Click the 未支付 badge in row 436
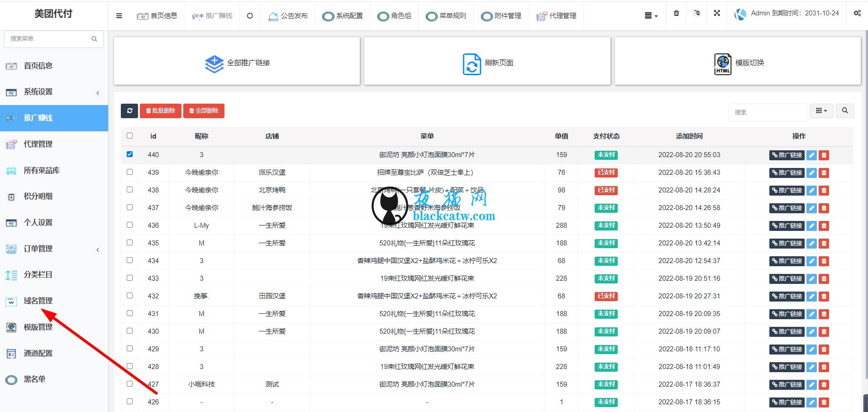The width and height of the screenshot is (868, 412). [606, 225]
